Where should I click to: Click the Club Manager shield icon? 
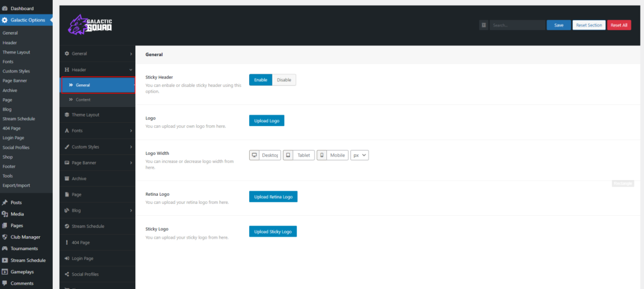click(x=4, y=237)
